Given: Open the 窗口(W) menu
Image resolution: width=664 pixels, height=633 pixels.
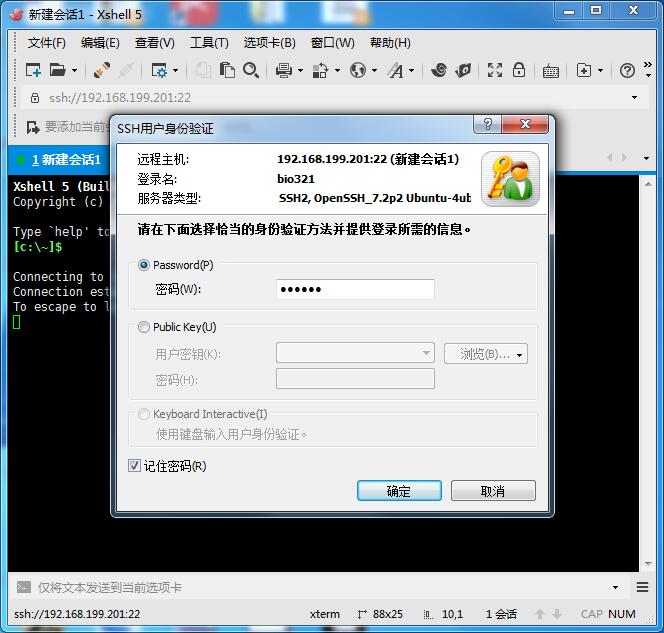Looking at the screenshot, I should (x=332, y=42).
